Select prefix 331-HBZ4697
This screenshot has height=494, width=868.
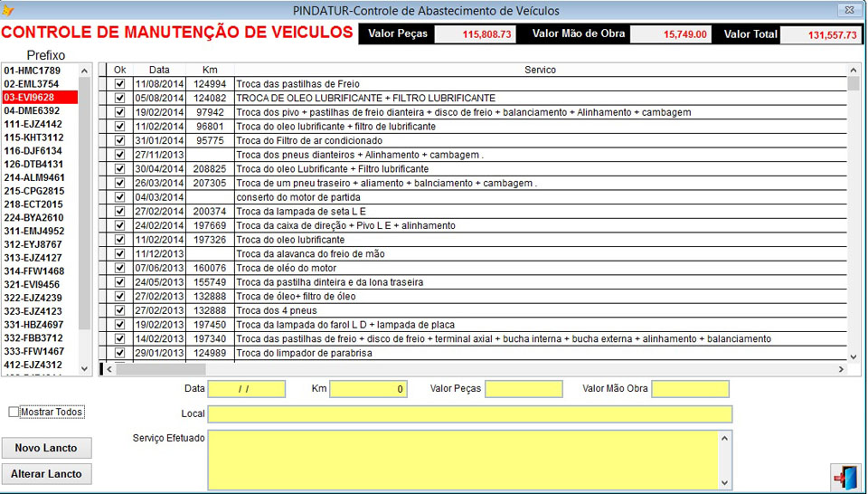tap(40, 325)
